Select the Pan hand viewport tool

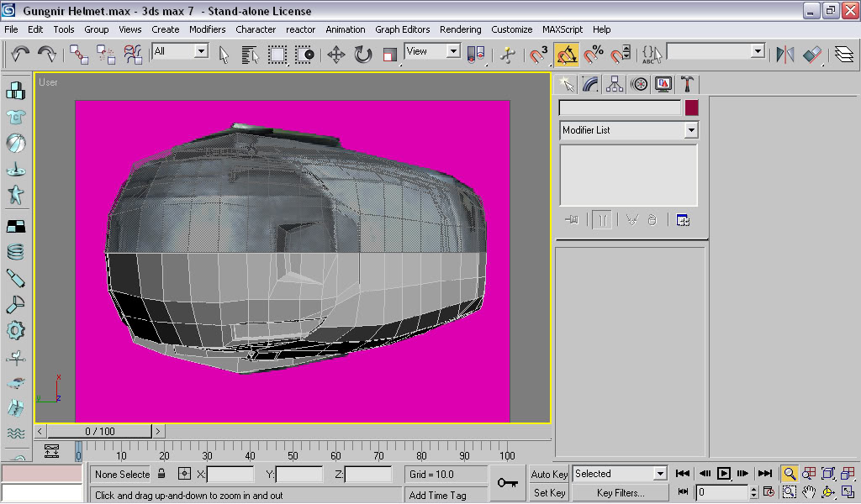pos(809,492)
